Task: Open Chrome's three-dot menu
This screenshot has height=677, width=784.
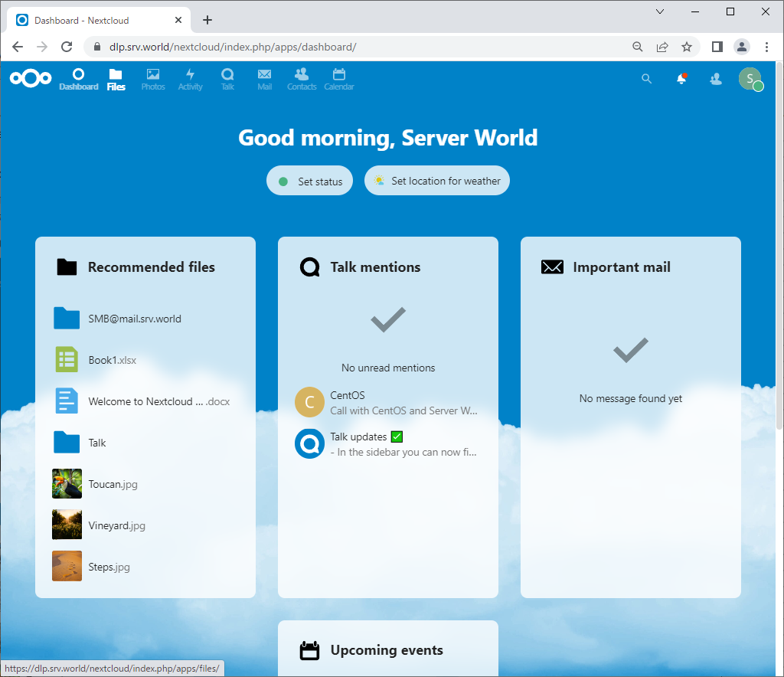Action: (x=767, y=47)
